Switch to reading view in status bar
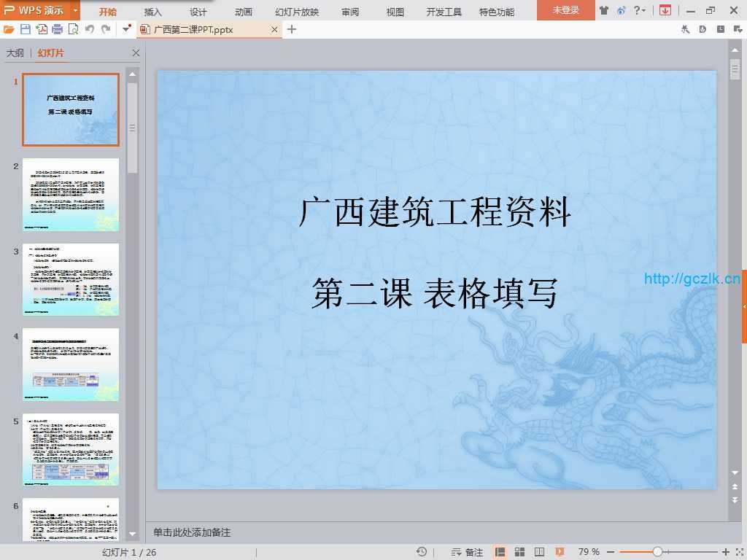 tap(540, 552)
